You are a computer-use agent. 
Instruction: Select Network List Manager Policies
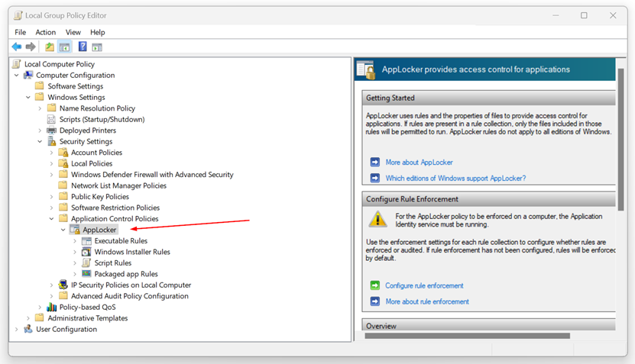pyautogui.click(x=118, y=185)
